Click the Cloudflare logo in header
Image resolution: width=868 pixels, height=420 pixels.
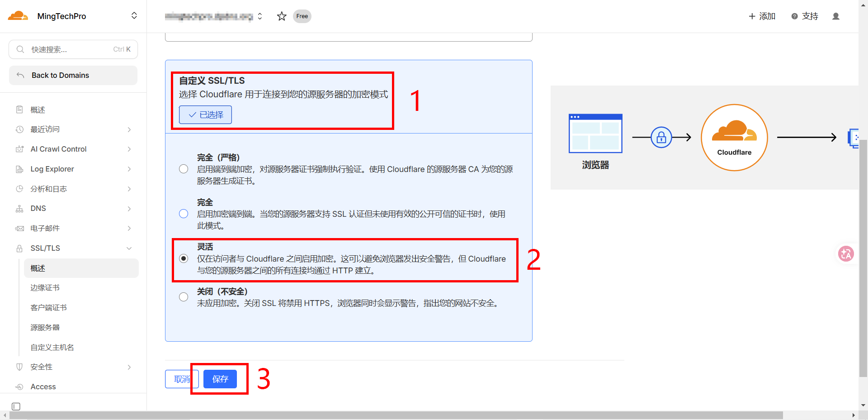(18, 16)
